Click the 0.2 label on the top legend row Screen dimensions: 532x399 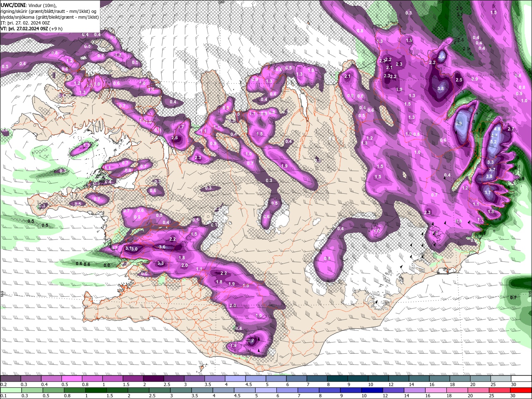pos(4,384)
